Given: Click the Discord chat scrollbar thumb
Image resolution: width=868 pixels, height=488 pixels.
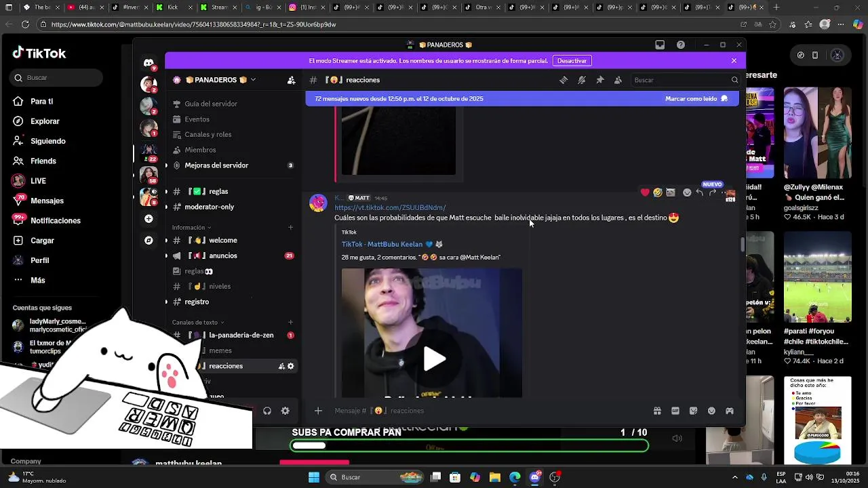Looking at the screenshot, I should pyautogui.click(x=743, y=244).
